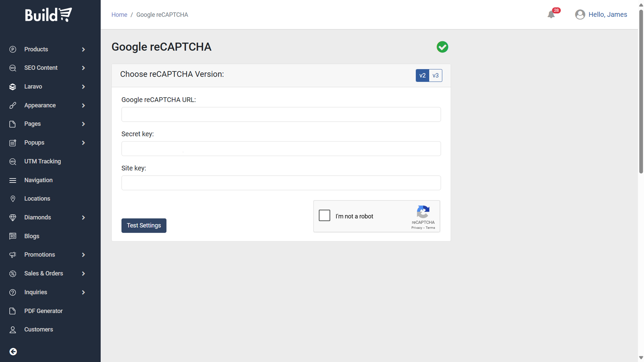Click the user profile avatar icon
Screen dimensions: 644x362
pos(580,14)
